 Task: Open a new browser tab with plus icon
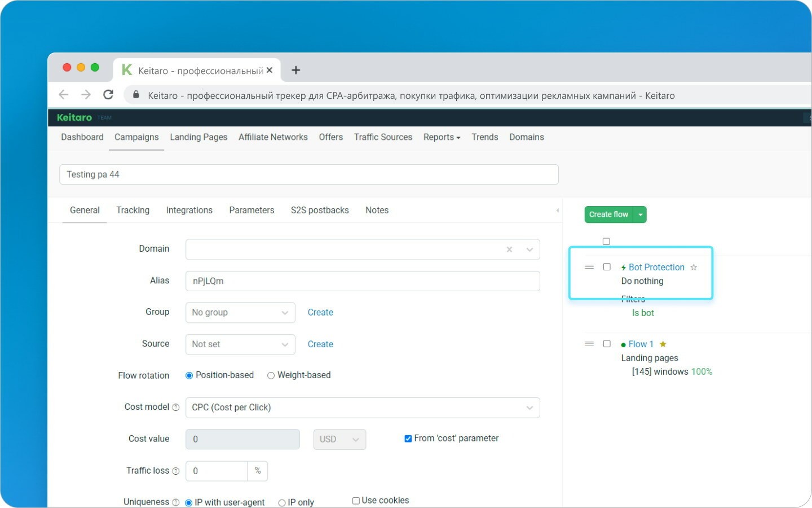click(295, 70)
